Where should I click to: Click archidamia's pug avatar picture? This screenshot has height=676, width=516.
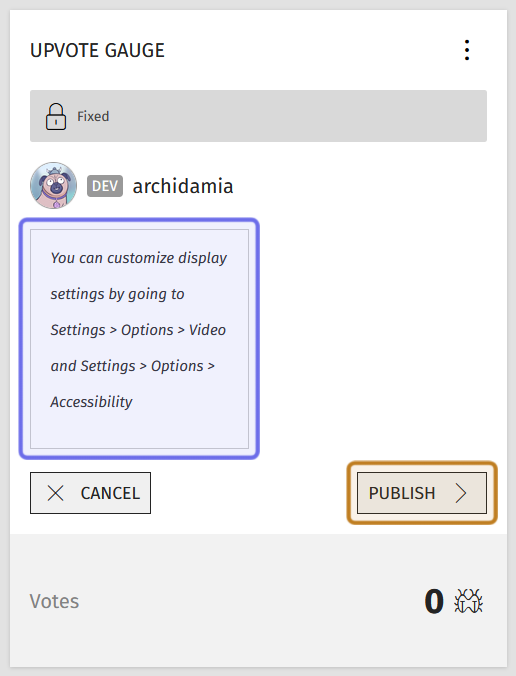[x=53, y=186]
